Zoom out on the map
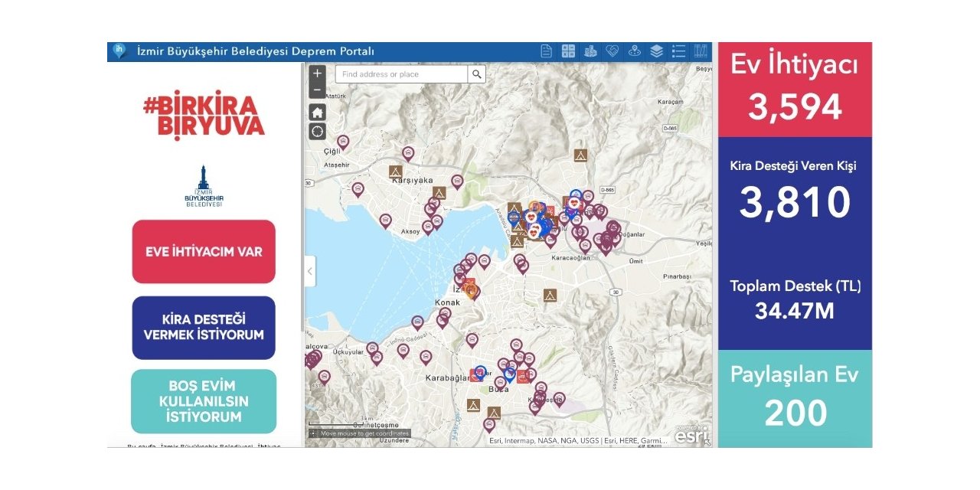 317,90
